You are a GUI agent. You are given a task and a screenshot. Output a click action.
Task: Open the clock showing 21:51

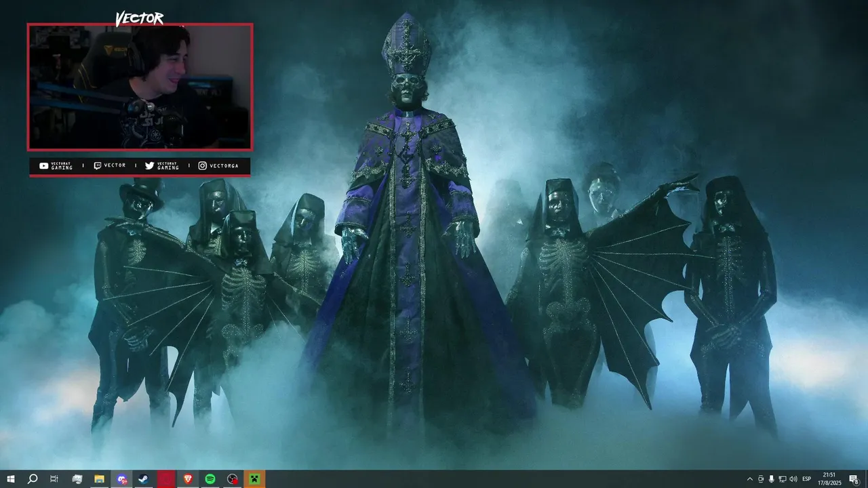click(829, 479)
